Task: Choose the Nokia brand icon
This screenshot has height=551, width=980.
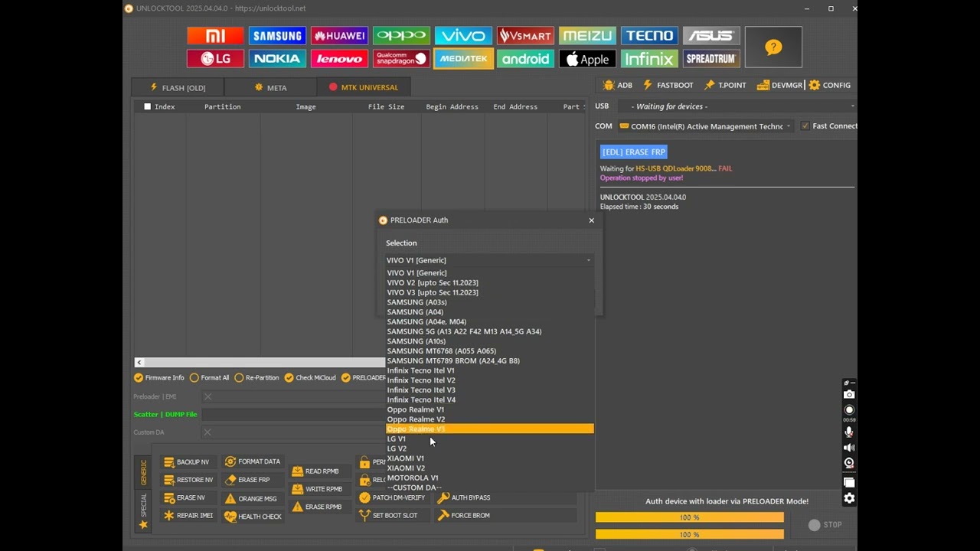Action: 277,59
